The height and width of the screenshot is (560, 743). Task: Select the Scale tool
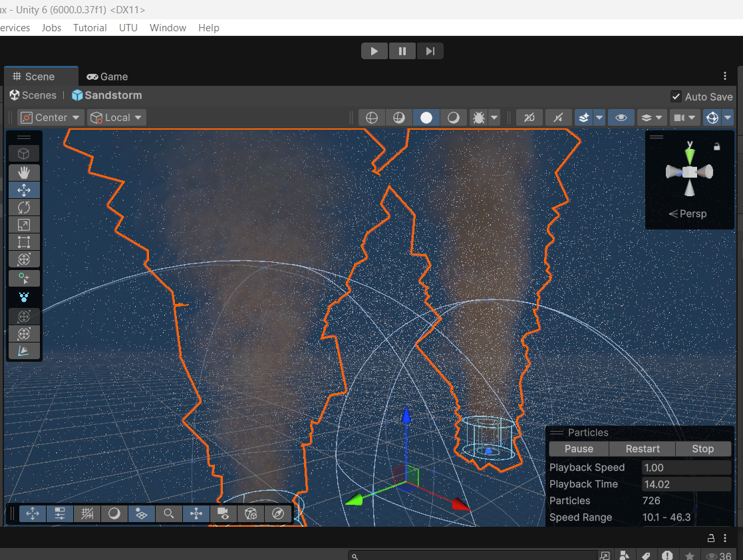click(x=24, y=225)
